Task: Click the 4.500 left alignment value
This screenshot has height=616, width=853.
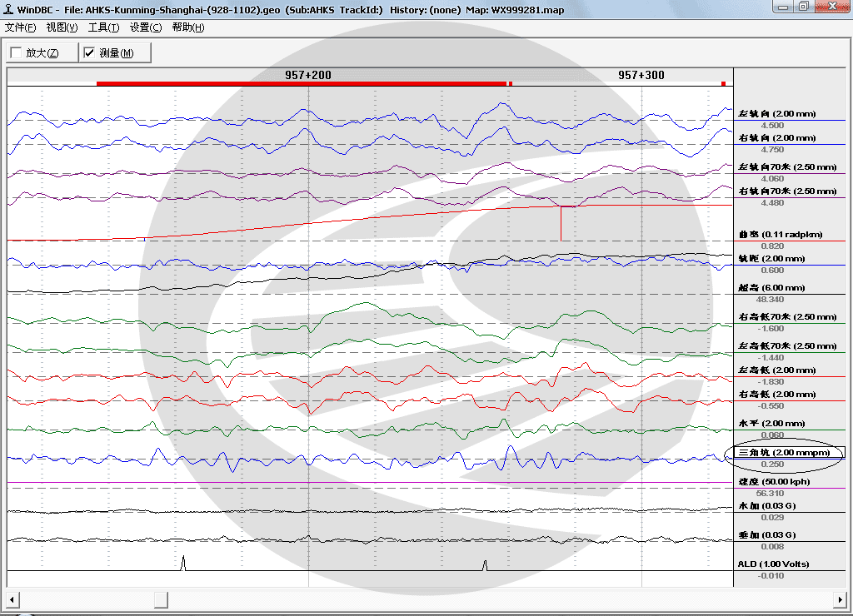Action: 772,126
